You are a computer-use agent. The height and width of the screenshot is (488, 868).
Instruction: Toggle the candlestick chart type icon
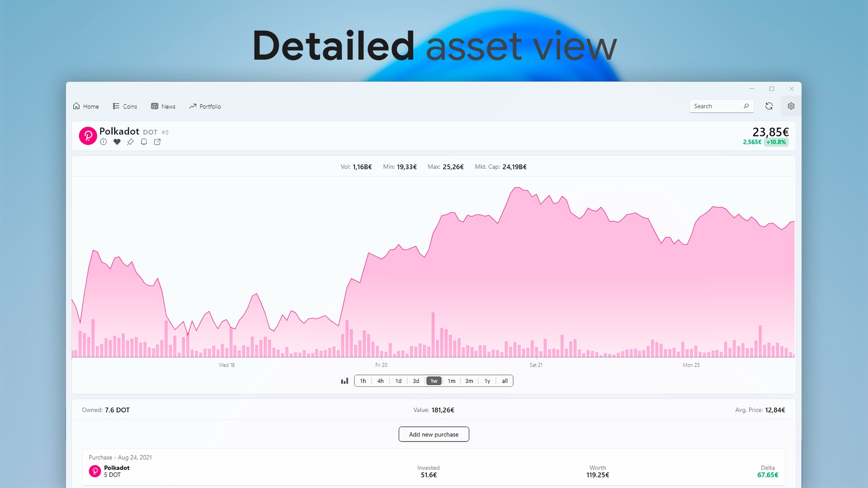[344, 381]
